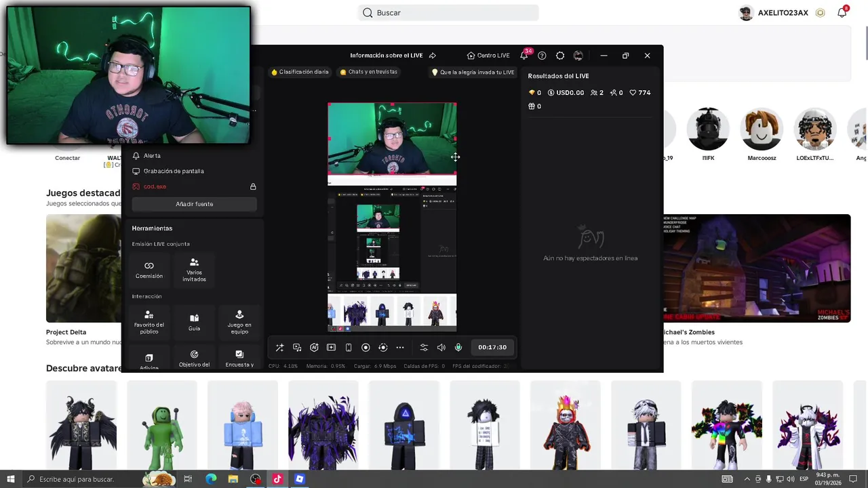The height and width of the screenshot is (488, 868).
Task: Click the video and music media icon
Action: pos(297,348)
